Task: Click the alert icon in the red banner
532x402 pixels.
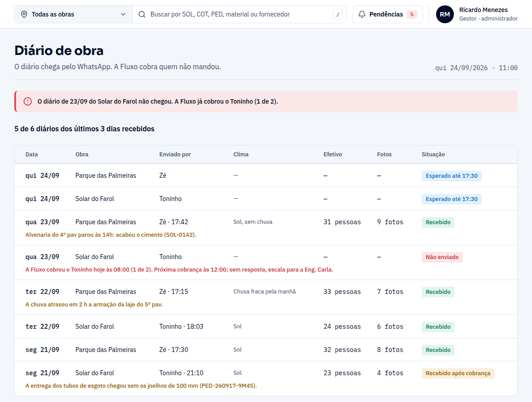Action: (x=28, y=101)
